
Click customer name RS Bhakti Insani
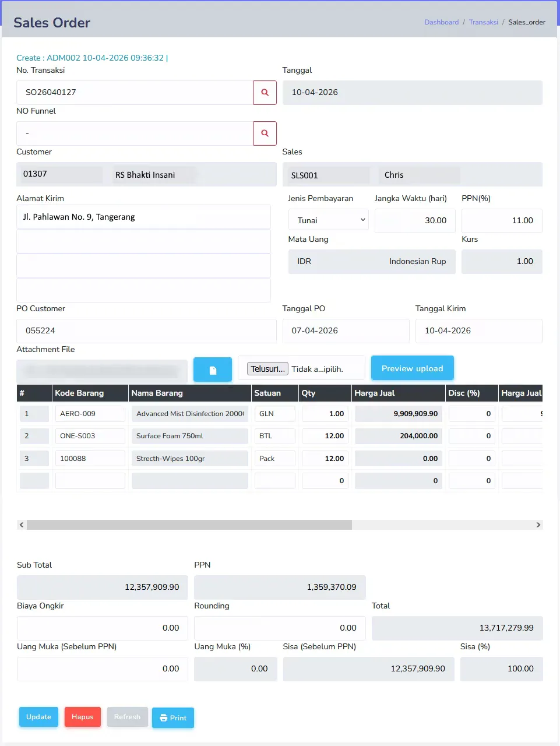pyautogui.click(x=145, y=175)
